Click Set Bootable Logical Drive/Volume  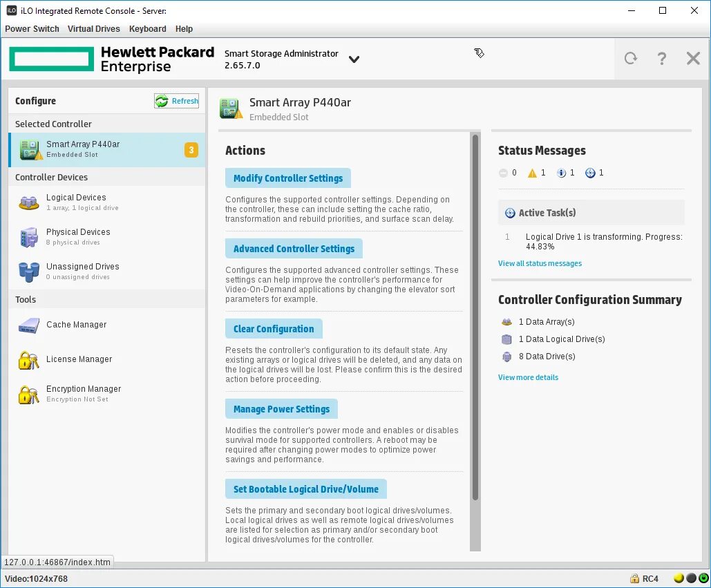click(305, 490)
